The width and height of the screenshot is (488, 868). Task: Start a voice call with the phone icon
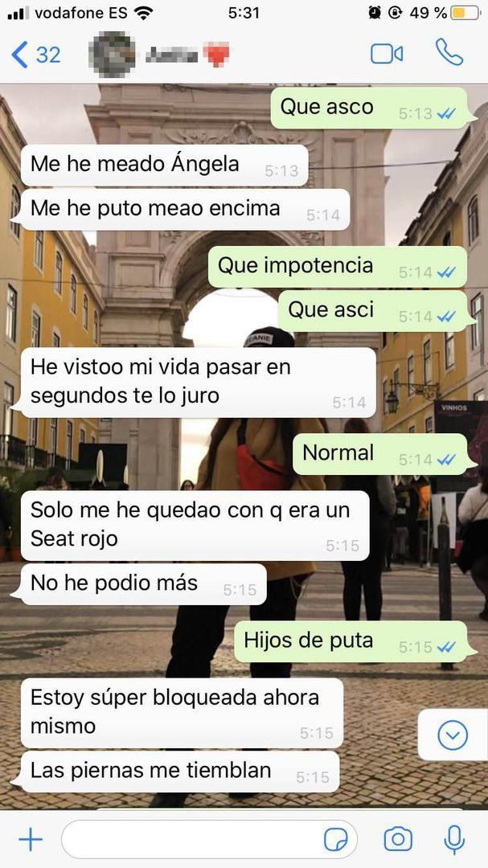coord(449,53)
